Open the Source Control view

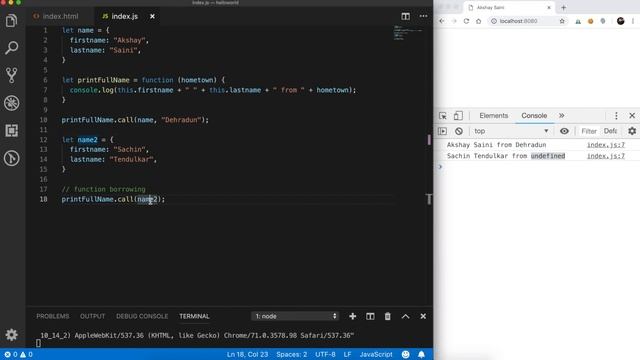point(11,75)
